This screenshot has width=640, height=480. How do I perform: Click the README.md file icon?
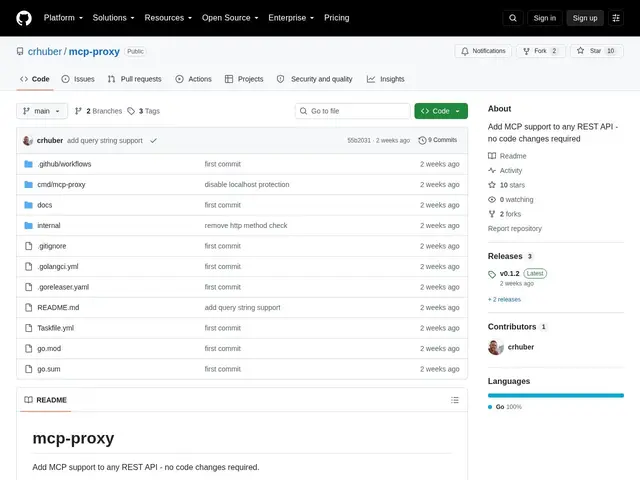28,307
